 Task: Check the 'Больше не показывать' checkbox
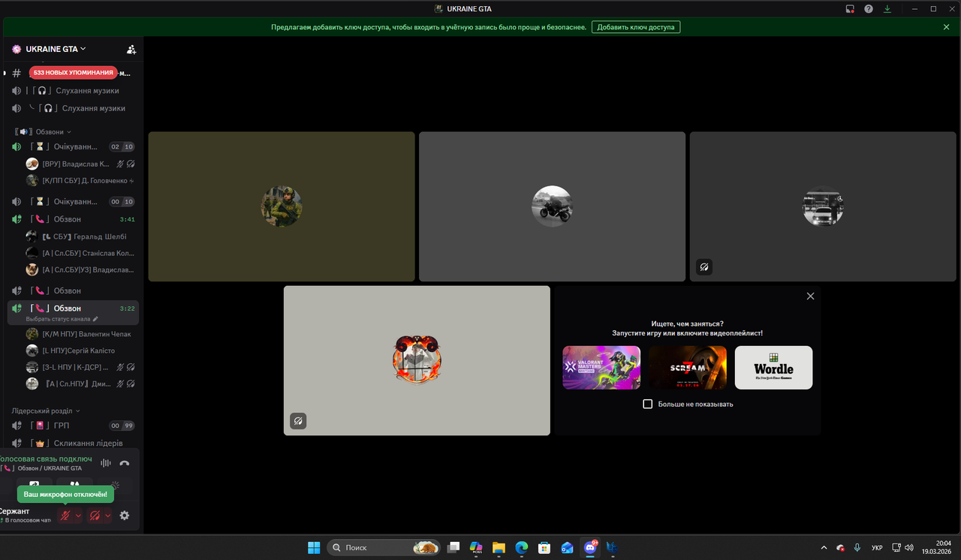[648, 404]
